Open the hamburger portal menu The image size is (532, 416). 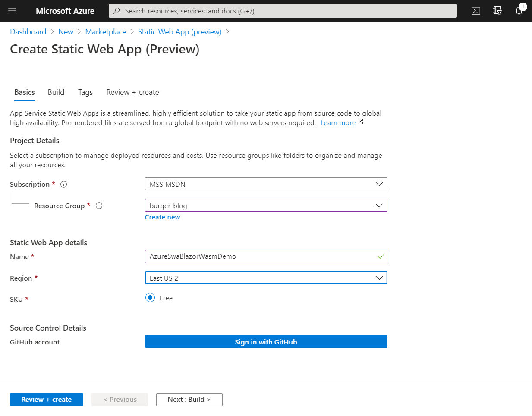click(12, 11)
